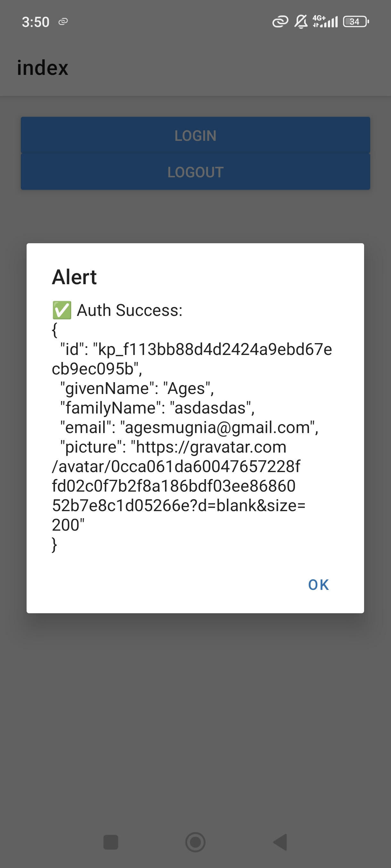Tap the familyName asdasdas line
391x868 pixels.
157,408
